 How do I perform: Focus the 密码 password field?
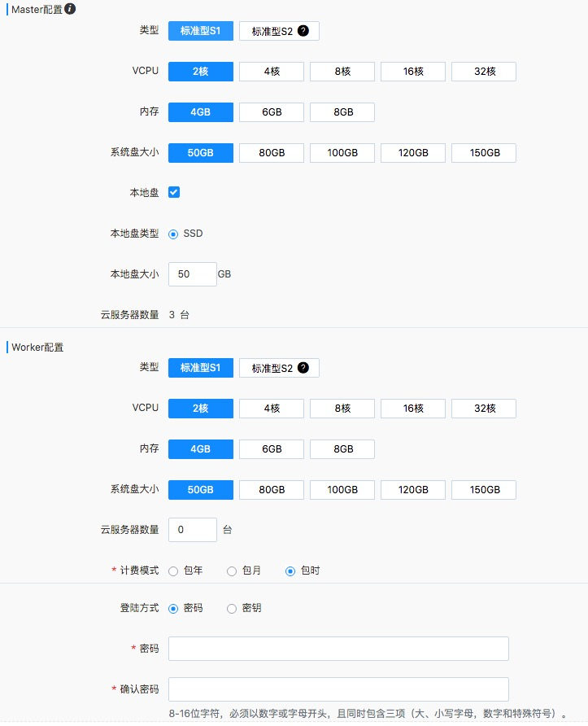338,649
